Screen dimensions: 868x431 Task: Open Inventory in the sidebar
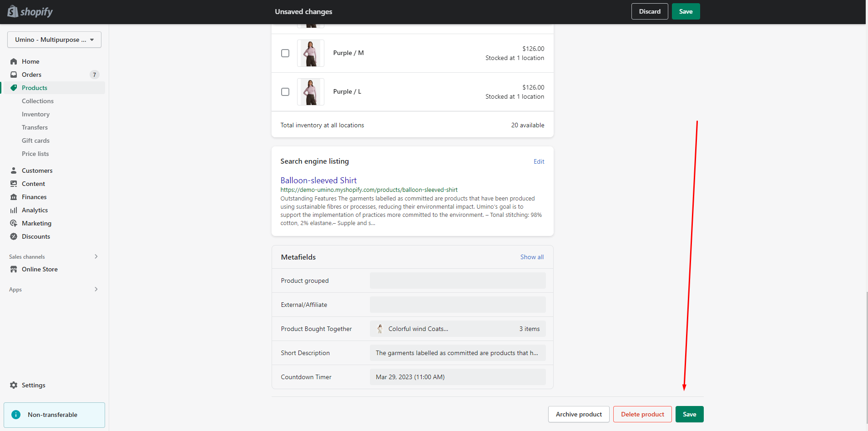(35, 114)
